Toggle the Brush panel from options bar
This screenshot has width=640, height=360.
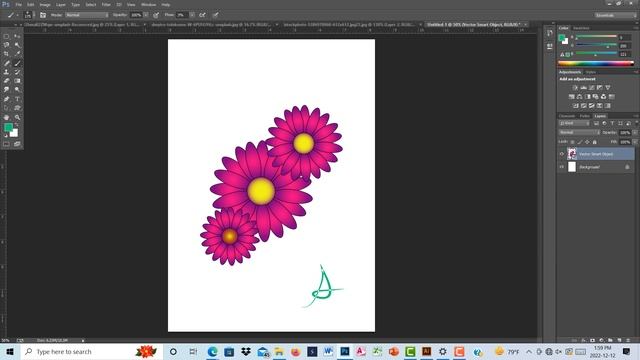(x=43, y=15)
